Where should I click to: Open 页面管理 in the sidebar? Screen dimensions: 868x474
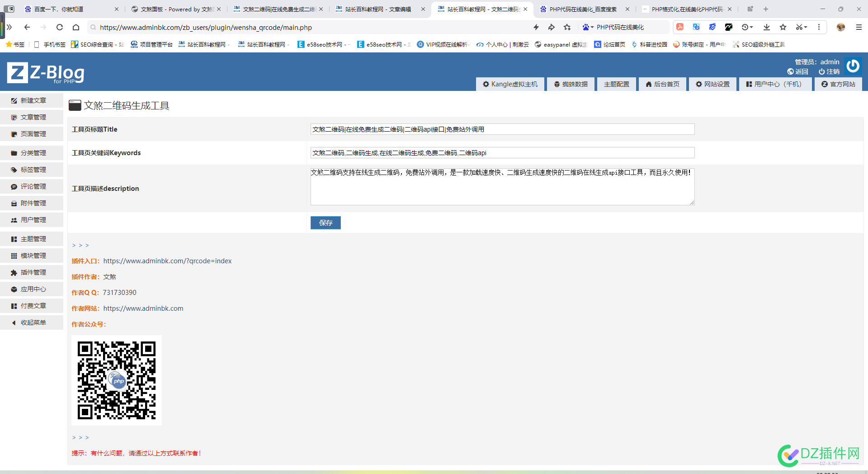[32, 134]
